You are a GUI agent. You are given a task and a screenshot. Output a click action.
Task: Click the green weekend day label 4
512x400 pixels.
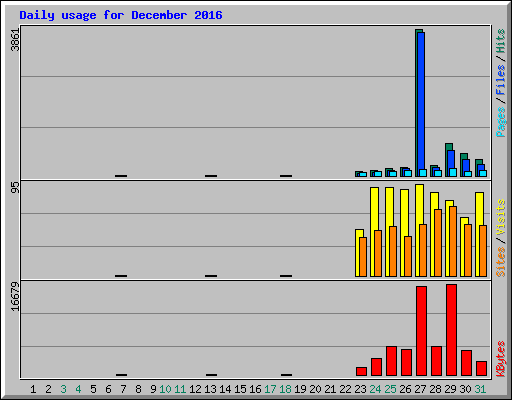pos(78,389)
